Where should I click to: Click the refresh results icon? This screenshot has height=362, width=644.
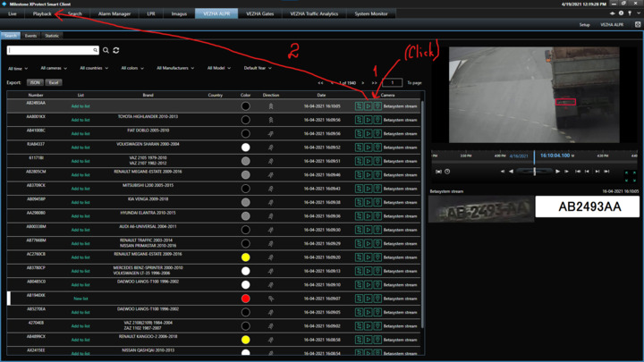coord(116,51)
